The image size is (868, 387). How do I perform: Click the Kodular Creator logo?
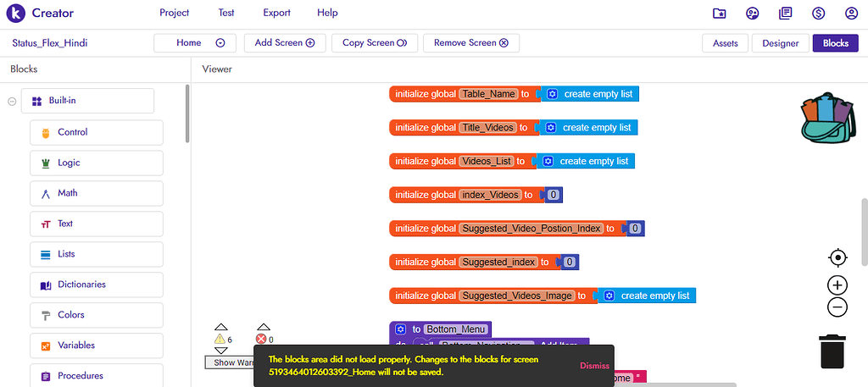pyautogui.click(x=15, y=14)
